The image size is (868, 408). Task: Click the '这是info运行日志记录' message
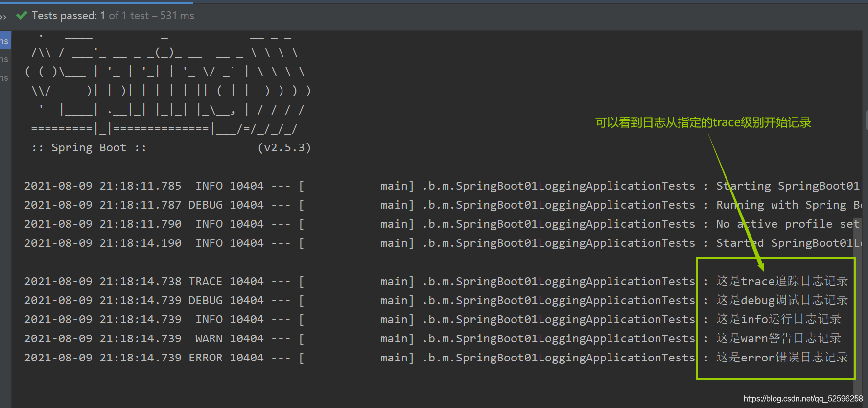779,319
